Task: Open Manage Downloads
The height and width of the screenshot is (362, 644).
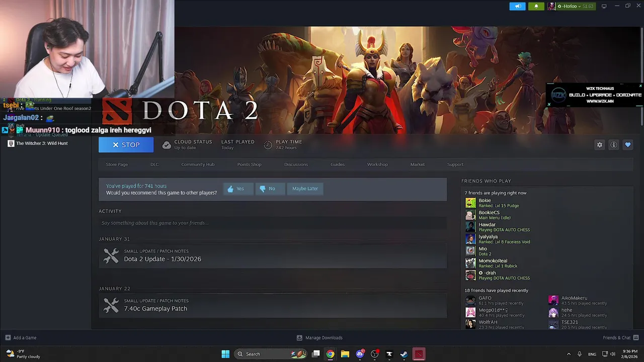Action: coord(319,338)
